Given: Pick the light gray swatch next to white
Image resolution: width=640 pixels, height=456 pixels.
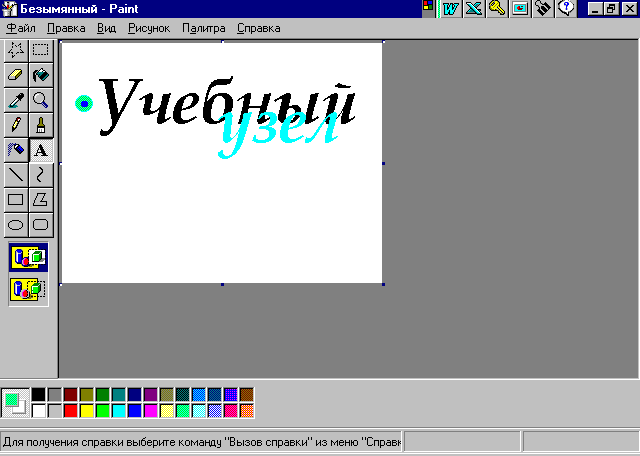Looking at the screenshot, I should tap(55, 411).
